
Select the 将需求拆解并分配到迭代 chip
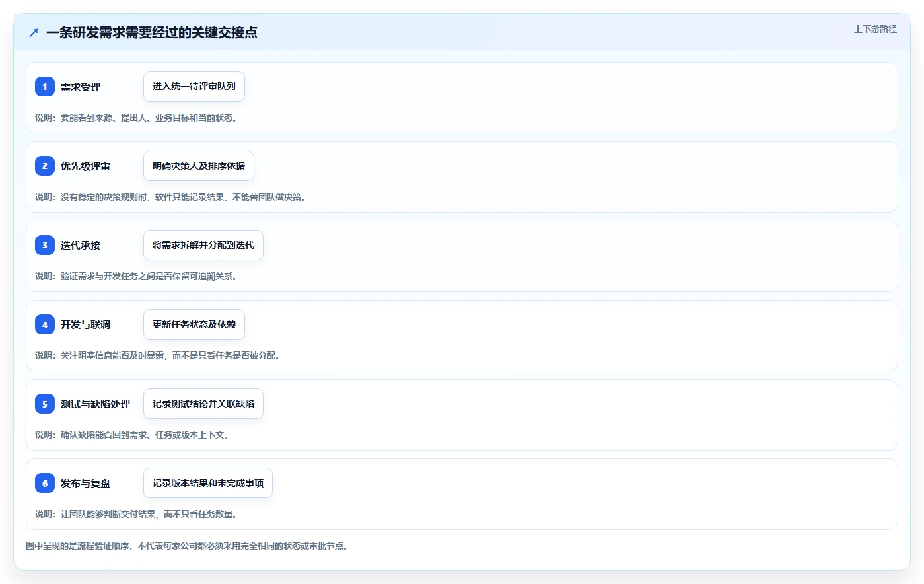[x=203, y=245]
